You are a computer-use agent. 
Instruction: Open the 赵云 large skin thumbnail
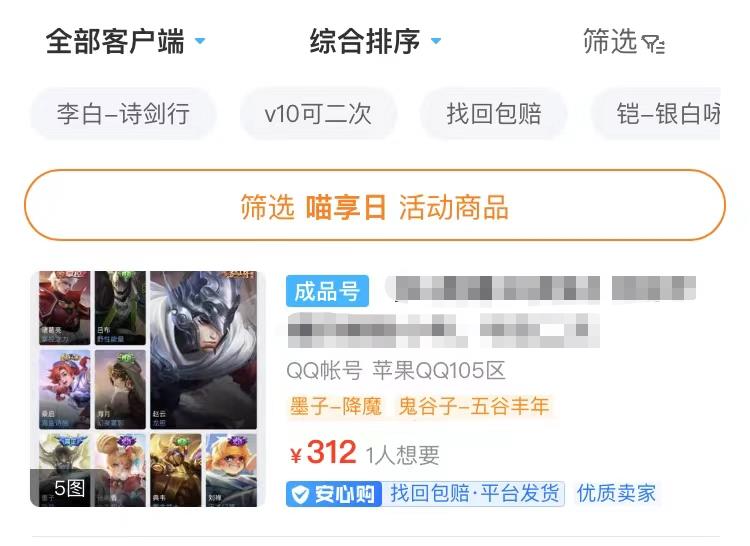click(x=203, y=350)
